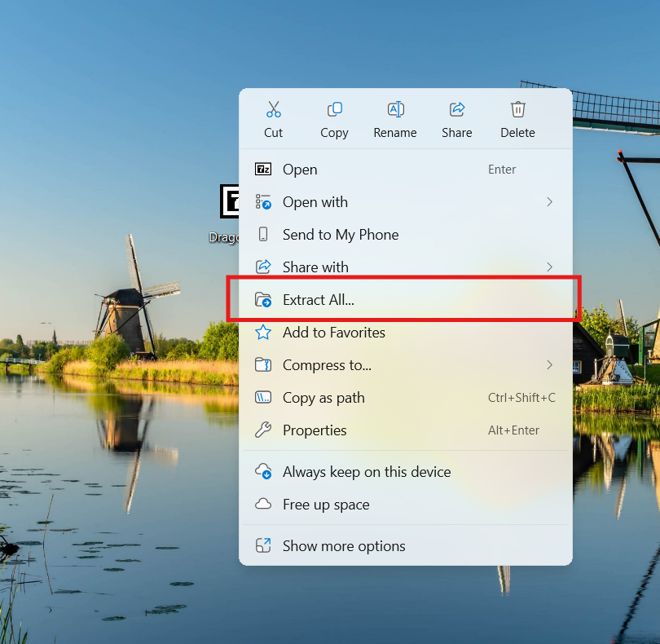
Task: Expand the Compress to... submenu
Action: point(549,365)
